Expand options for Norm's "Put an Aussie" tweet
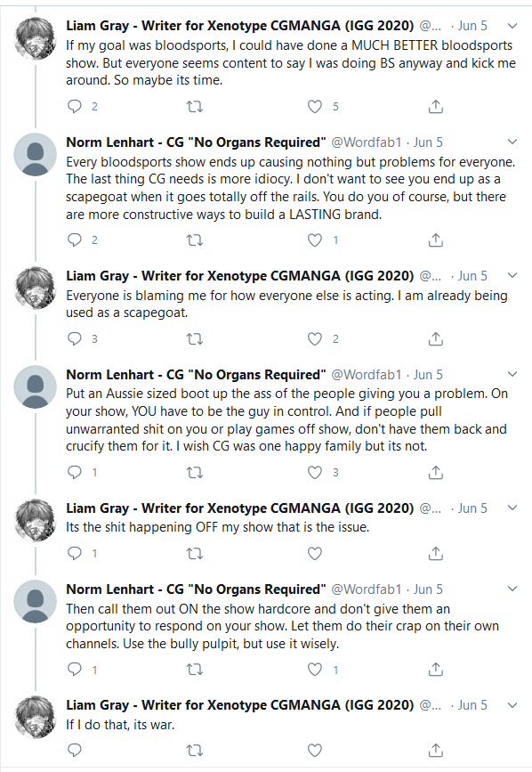 (512, 374)
